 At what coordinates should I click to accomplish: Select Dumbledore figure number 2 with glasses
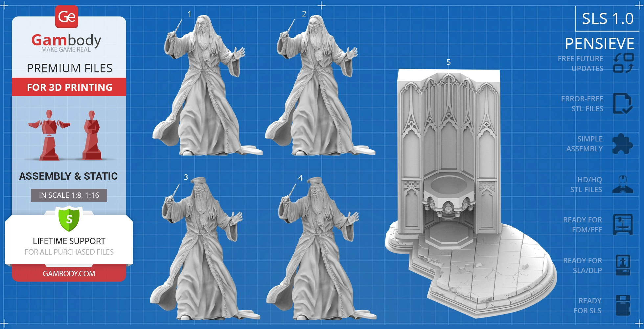coord(315,89)
